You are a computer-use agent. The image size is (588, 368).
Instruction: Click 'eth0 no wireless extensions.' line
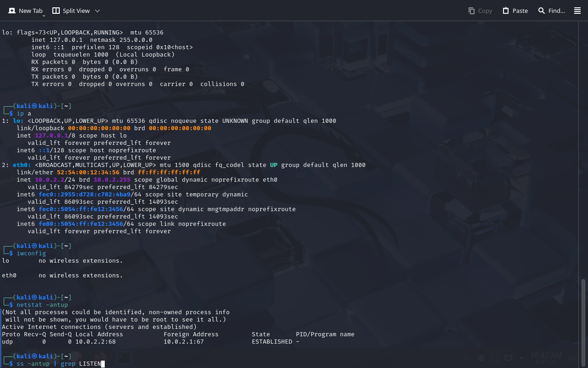click(62, 276)
